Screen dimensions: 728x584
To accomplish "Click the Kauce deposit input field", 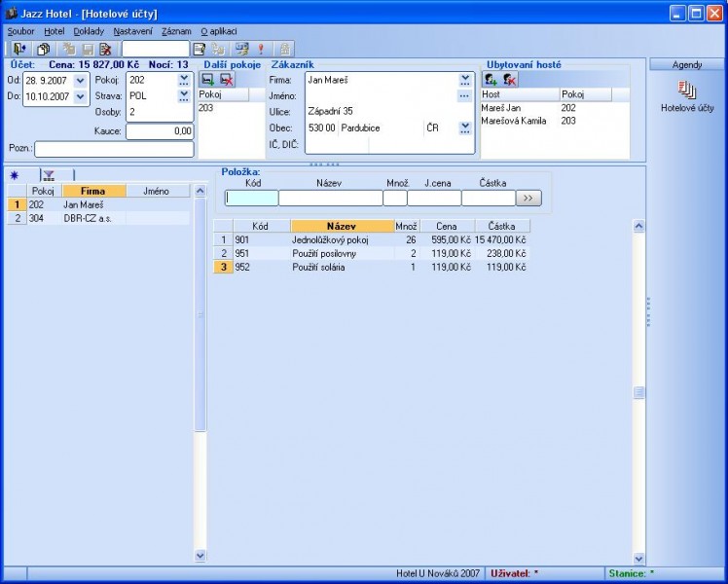I will [x=159, y=130].
